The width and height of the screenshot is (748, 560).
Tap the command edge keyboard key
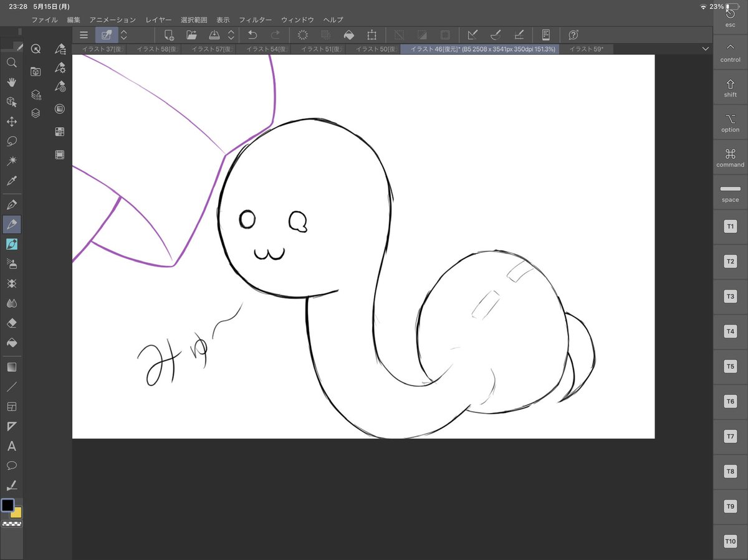click(731, 157)
